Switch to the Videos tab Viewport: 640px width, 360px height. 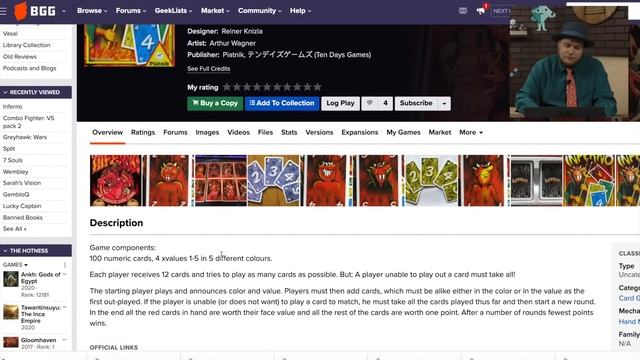(x=238, y=133)
